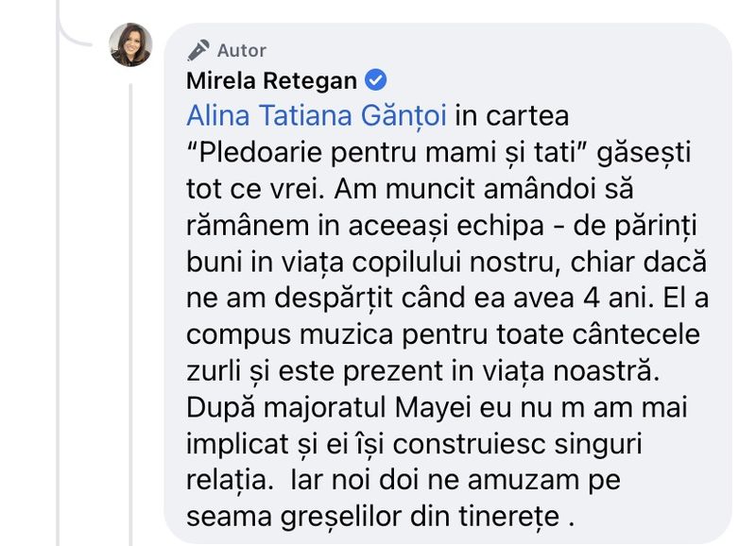Open Mirela Retegan's profile name link

click(x=271, y=80)
